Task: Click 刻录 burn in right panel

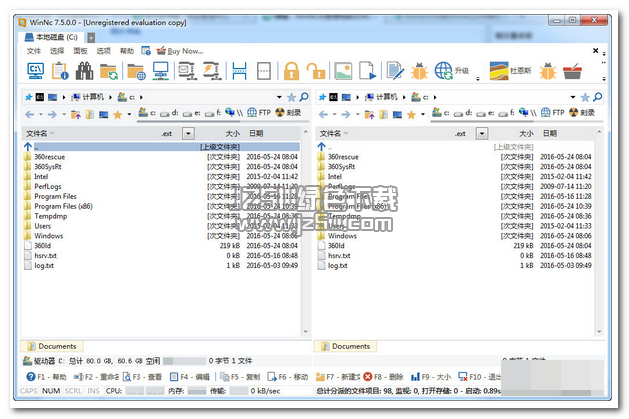Action: (x=582, y=113)
